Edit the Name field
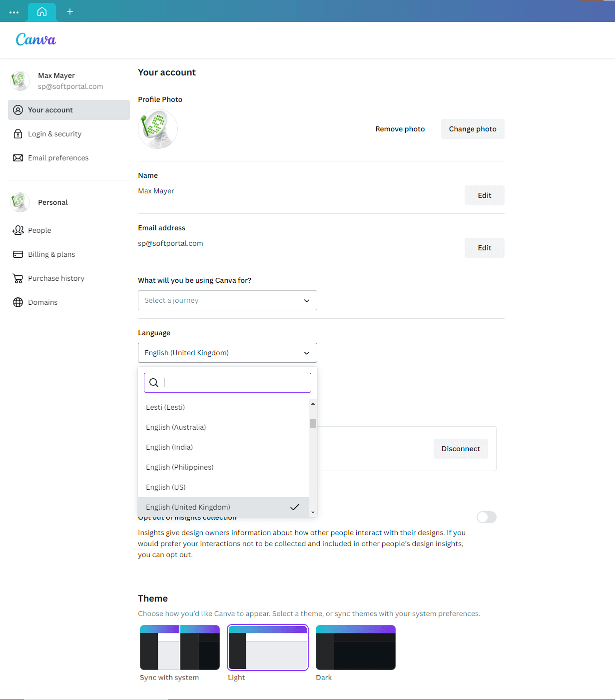This screenshot has height=700, width=615. 485,195
